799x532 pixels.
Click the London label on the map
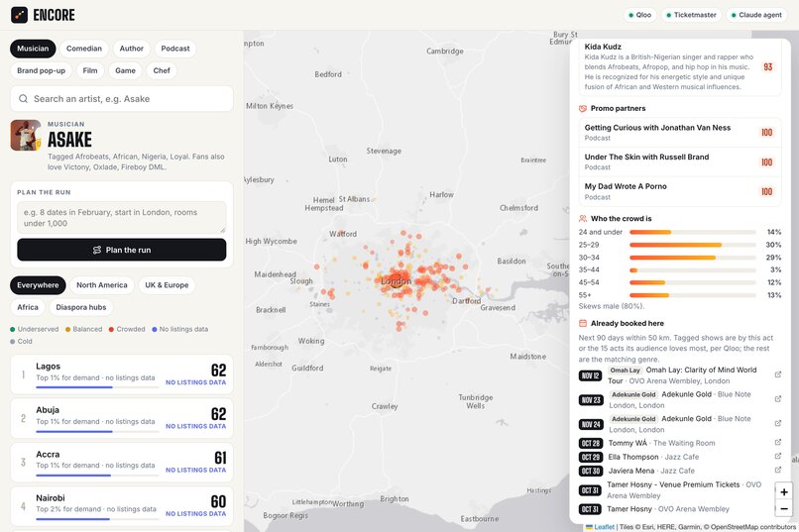pos(396,281)
